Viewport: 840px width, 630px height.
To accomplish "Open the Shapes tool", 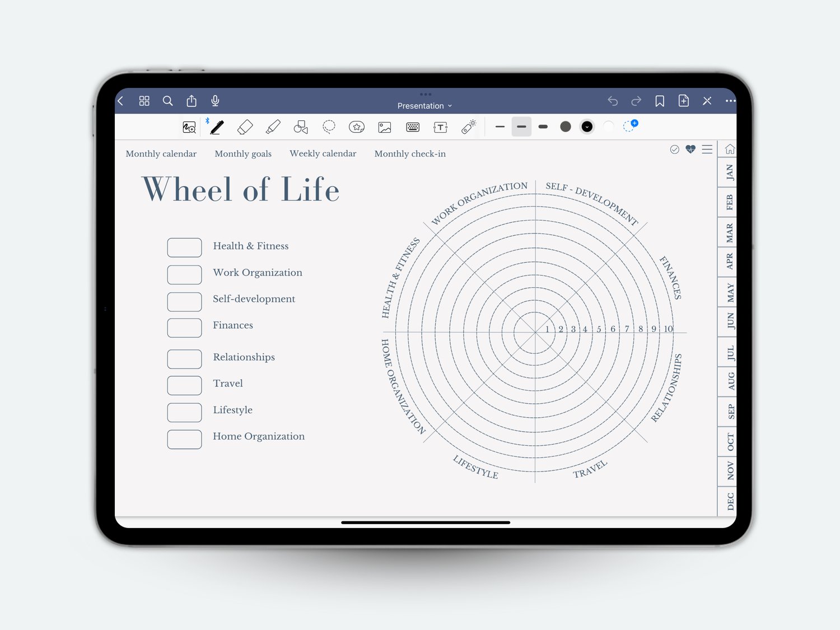I will point(301,127).
